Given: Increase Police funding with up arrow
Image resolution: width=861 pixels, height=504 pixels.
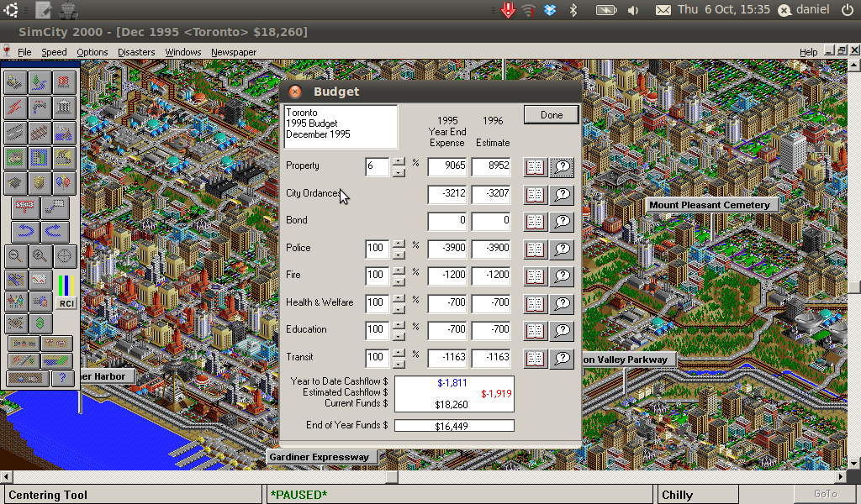Looking at the screenshot, I should pos(399,244).
